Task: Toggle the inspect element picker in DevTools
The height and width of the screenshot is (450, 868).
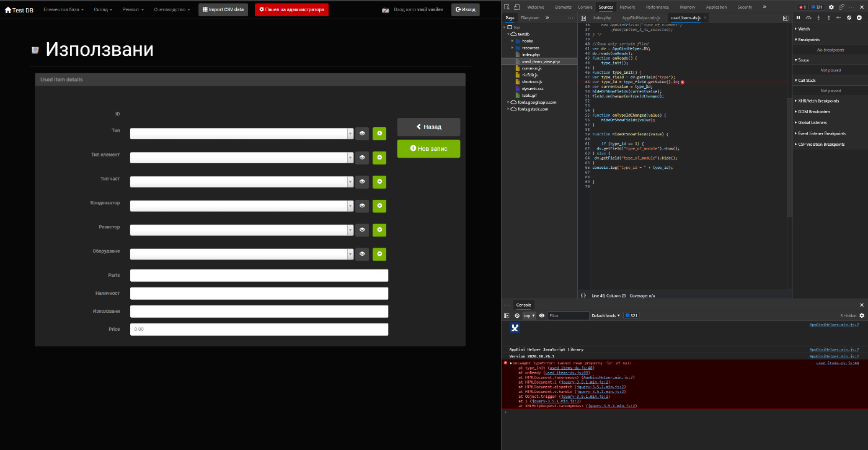Action: [x=507, y=7]
